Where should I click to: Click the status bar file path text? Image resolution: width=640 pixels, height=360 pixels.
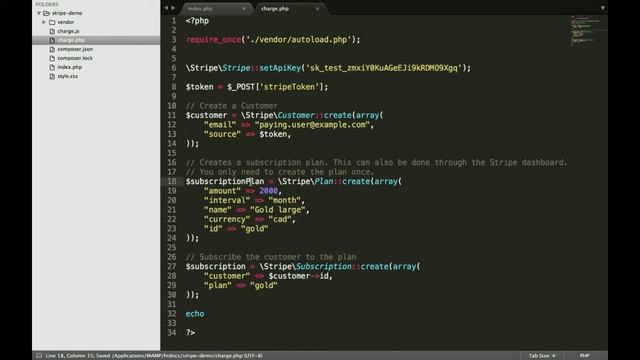[x=154, y=356]
